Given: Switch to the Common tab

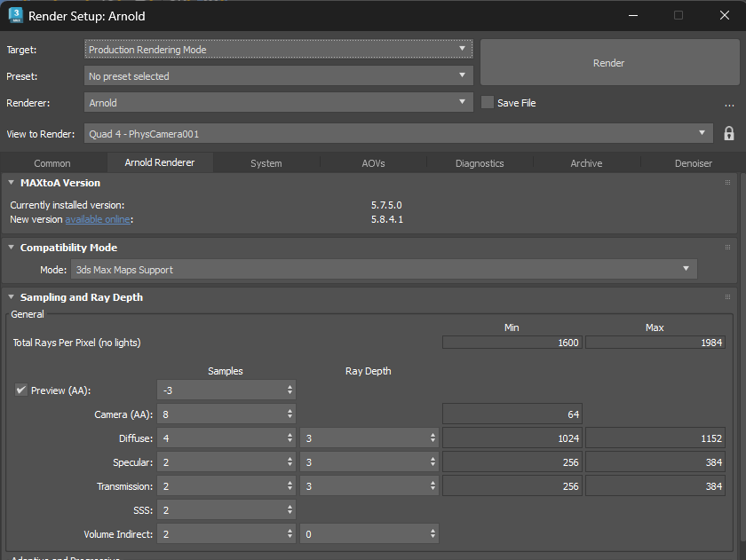Looking at the screenshot, I should 52,163.
